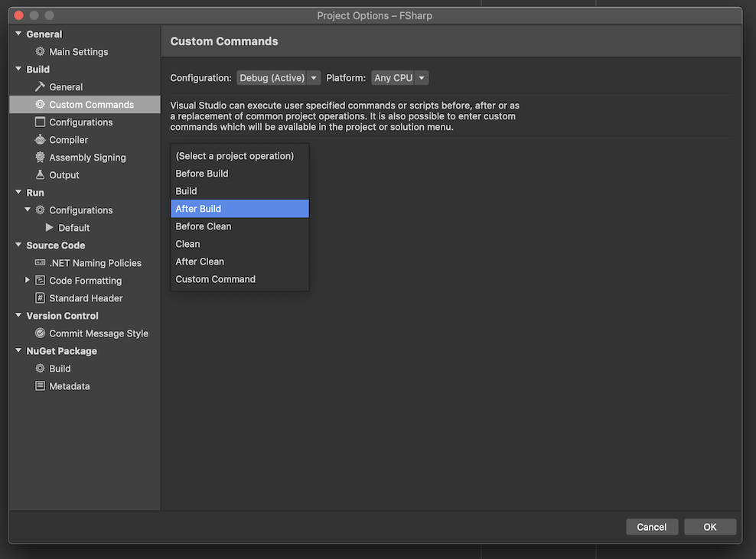Click the Code Formatting icon
The image size is (756, 559).
point(40,281)
